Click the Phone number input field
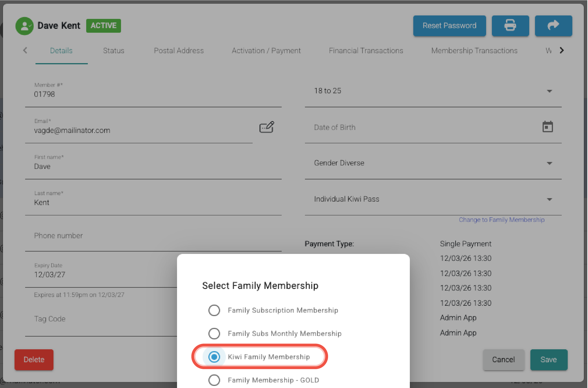The image size is (588, 388). [153, 236]
